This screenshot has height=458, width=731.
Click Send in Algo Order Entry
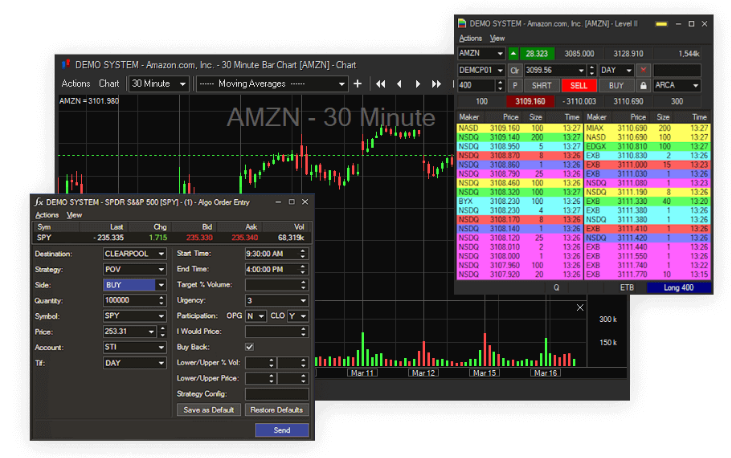pyautogui.click(x=281, y=429)
